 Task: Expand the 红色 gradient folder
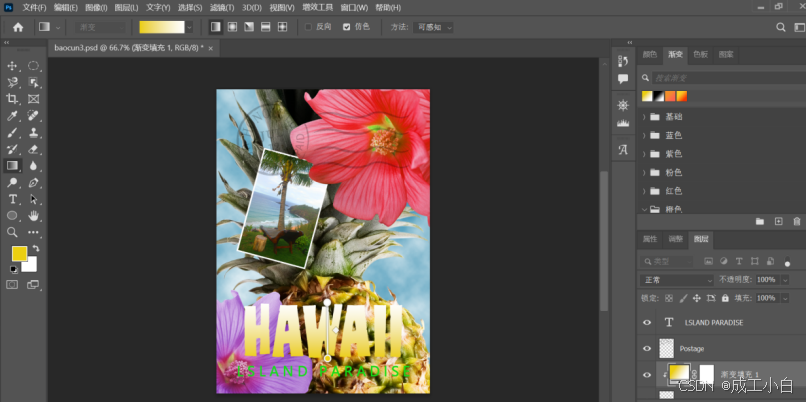[644, 191]
